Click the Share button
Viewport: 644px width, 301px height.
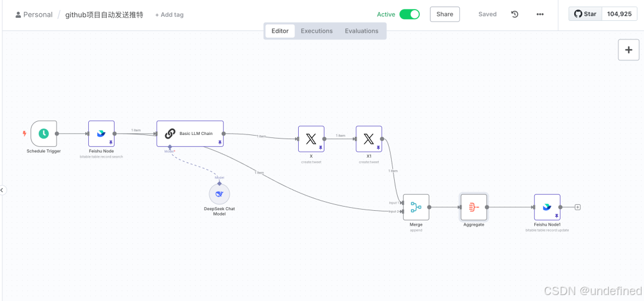445,14
